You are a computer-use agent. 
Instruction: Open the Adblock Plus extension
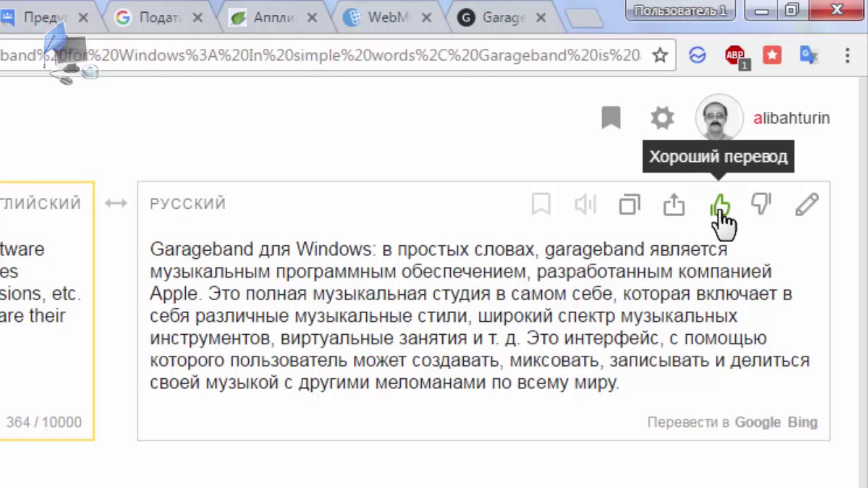[x=736, y=56]
